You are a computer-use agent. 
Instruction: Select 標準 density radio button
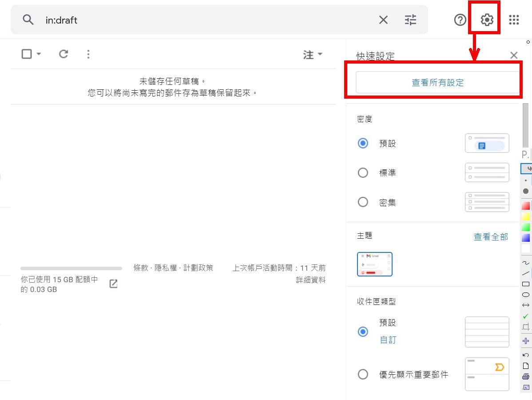point(363,172)
